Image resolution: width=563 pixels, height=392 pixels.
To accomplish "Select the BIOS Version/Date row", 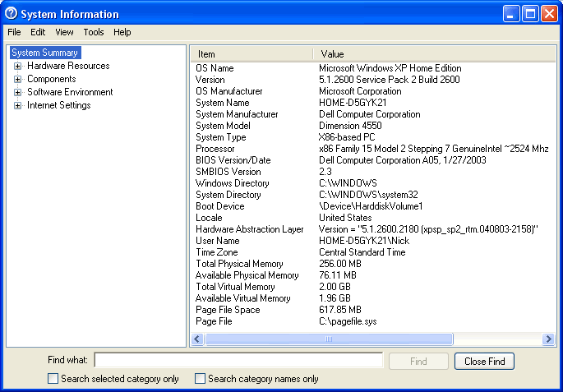I will tap(373, 160).
